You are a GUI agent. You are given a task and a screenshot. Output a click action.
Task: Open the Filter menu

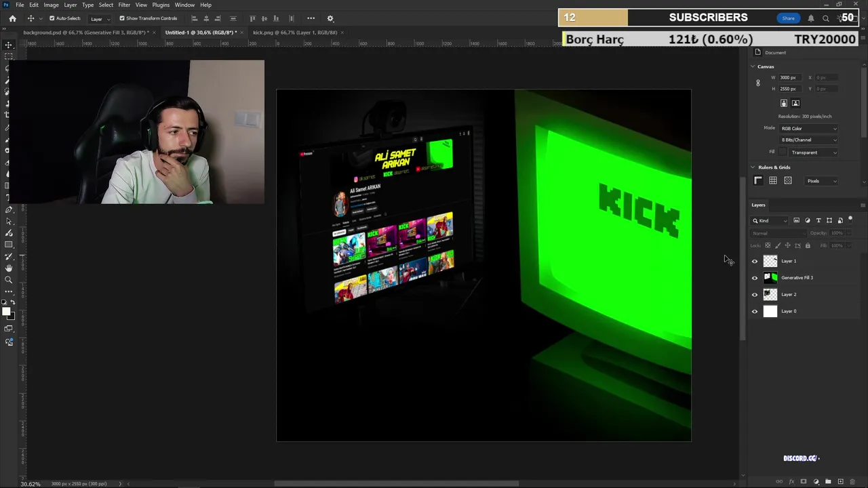(124, 5)
